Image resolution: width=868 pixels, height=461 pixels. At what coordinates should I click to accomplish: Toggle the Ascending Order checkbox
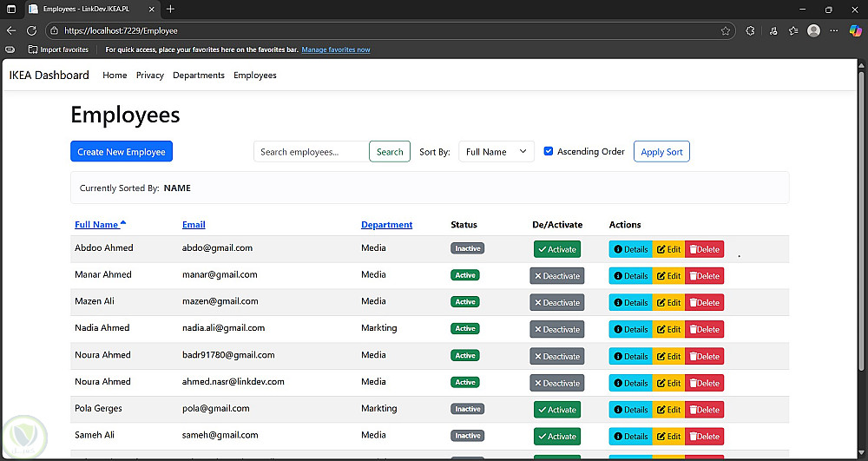pos(549,151)
